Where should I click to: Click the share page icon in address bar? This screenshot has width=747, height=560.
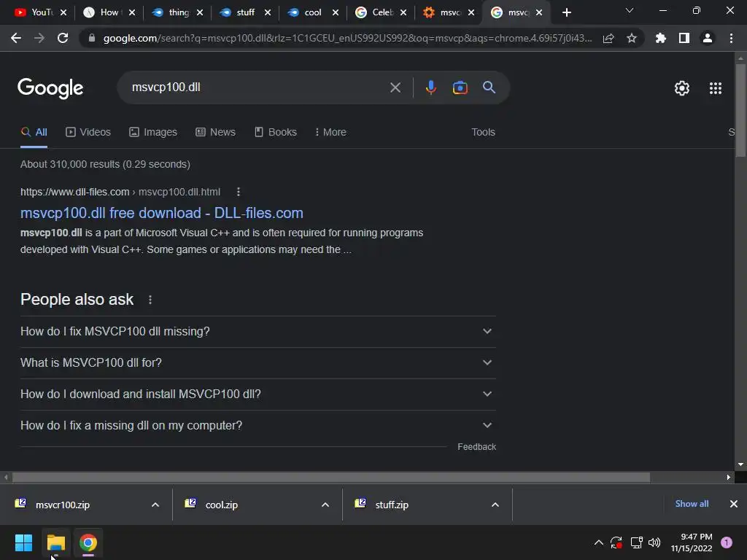click(x=608, y=38)
